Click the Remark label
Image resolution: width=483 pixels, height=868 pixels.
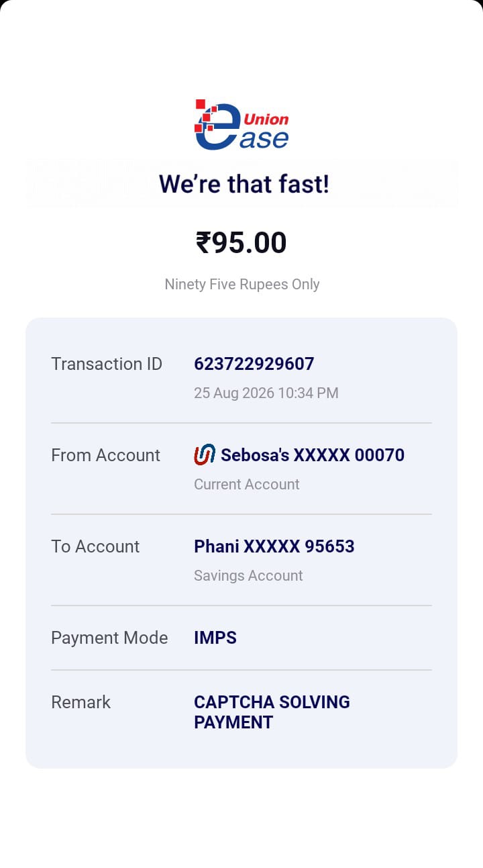pyautogui.click(x=80, y=702)
